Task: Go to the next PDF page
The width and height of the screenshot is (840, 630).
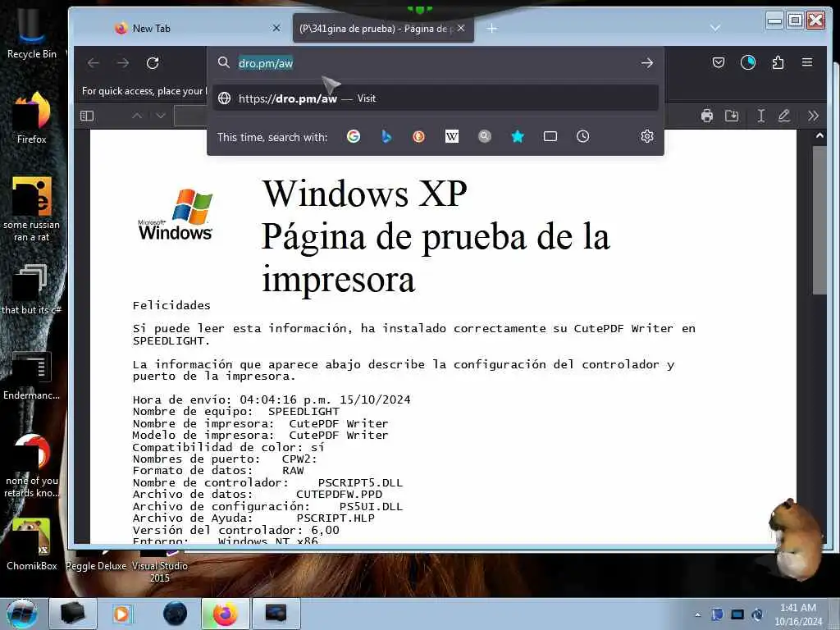Action: point(161,116)
